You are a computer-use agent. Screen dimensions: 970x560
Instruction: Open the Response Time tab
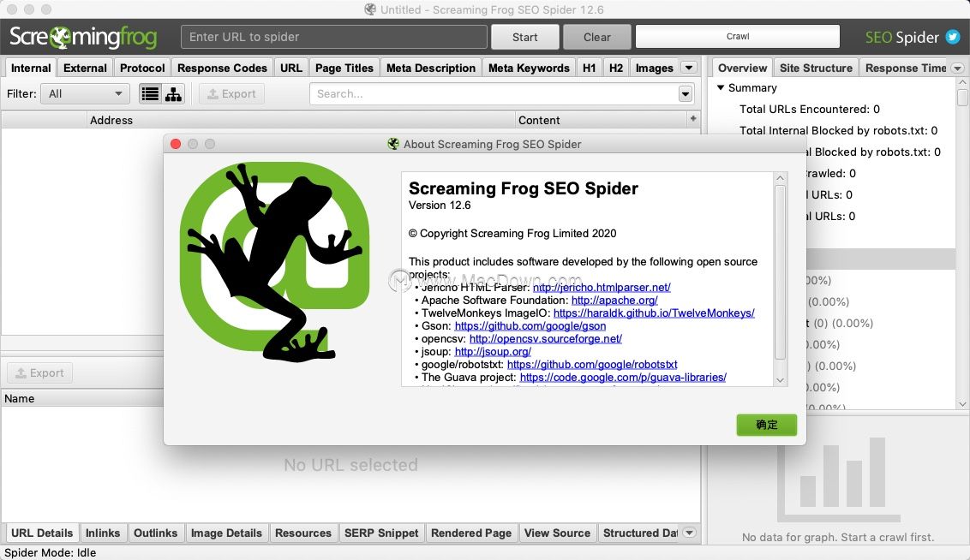[x=906, y=68]
